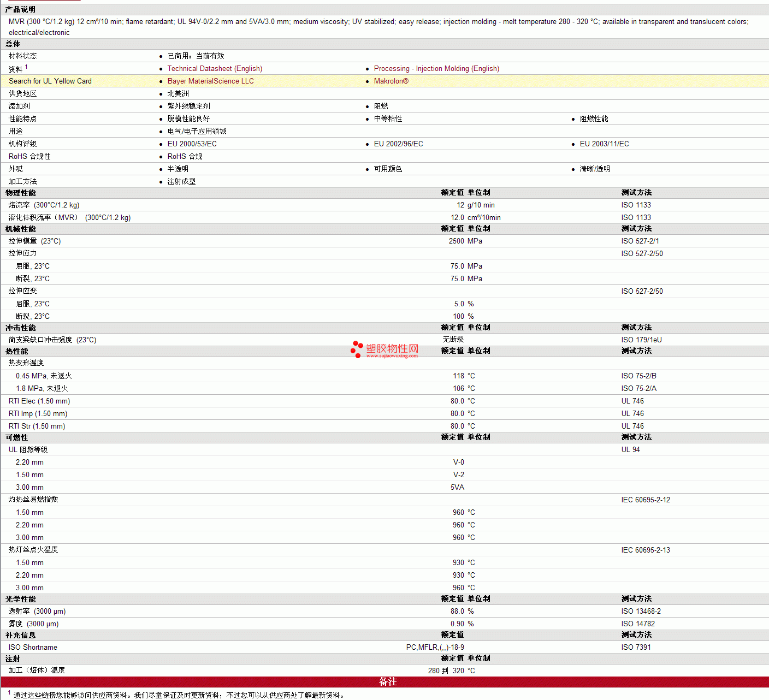Click the test method ISO 7391
769x700 pixels.
636,648
